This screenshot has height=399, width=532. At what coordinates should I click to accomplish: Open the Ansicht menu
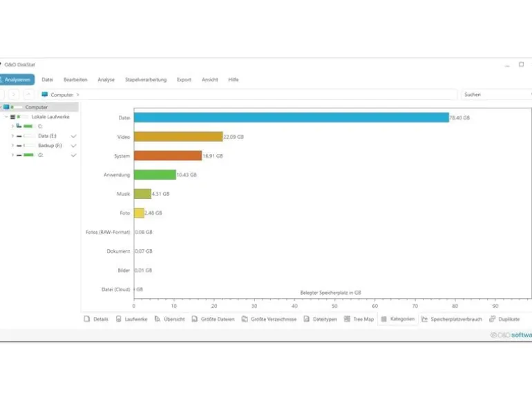tap(209, 79)
